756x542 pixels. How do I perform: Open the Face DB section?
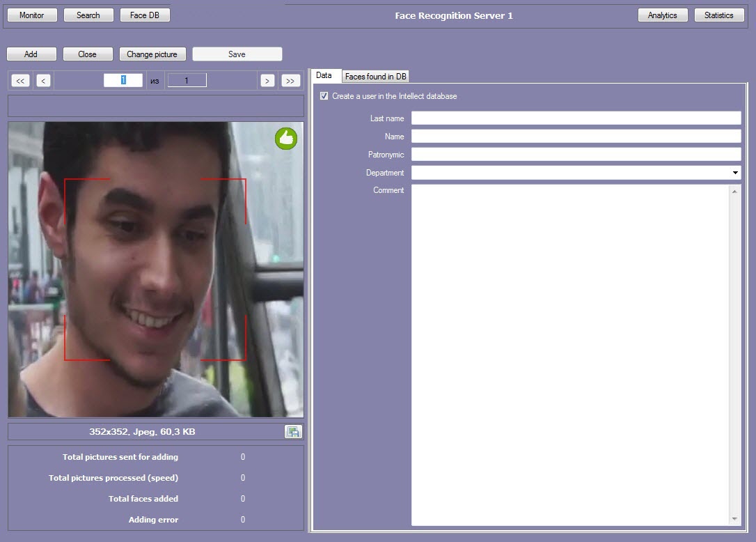tap(145, 15)
